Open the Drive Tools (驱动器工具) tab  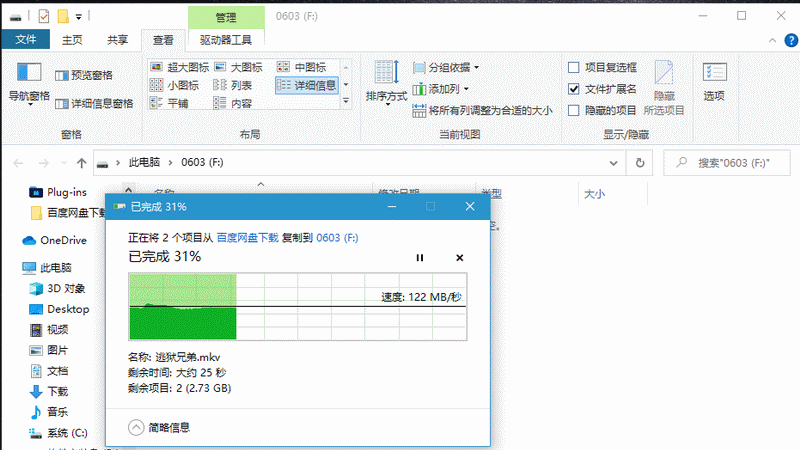[x=226, y=40]
